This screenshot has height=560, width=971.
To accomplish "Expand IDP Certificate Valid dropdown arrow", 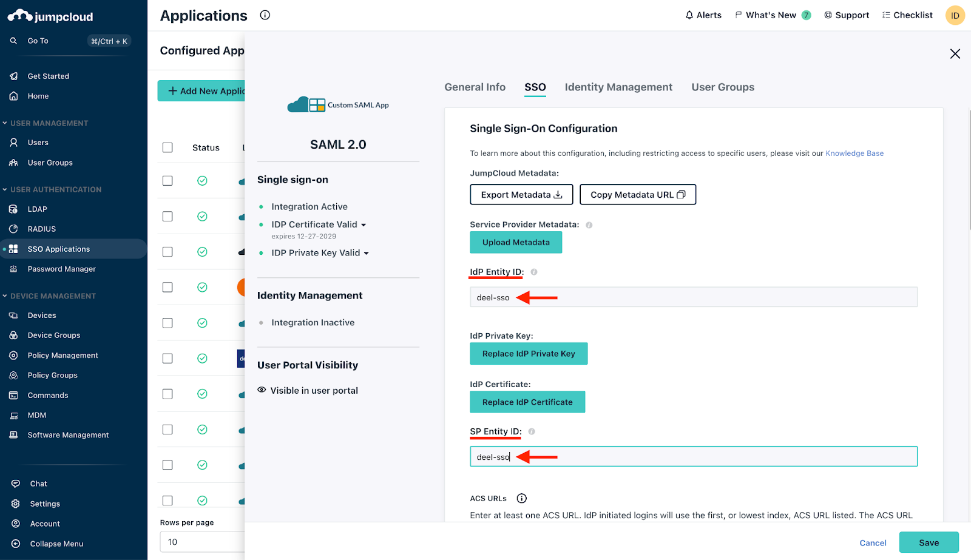I will coord(364,225).
